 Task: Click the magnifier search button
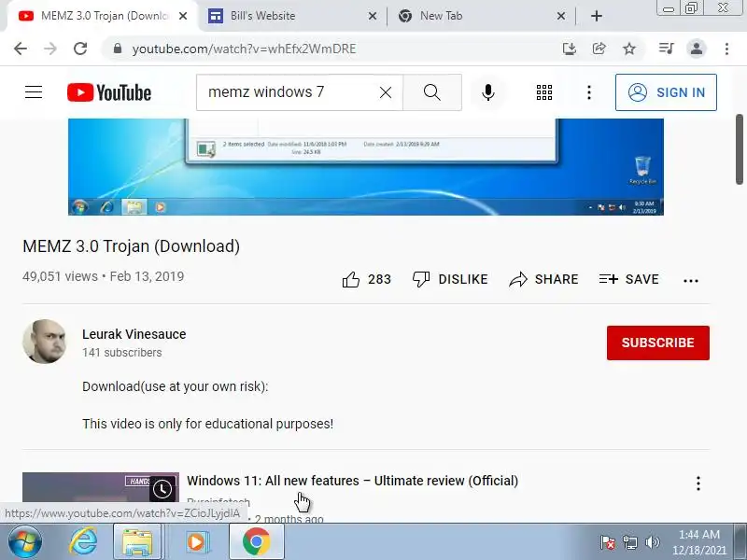[432, 92]
